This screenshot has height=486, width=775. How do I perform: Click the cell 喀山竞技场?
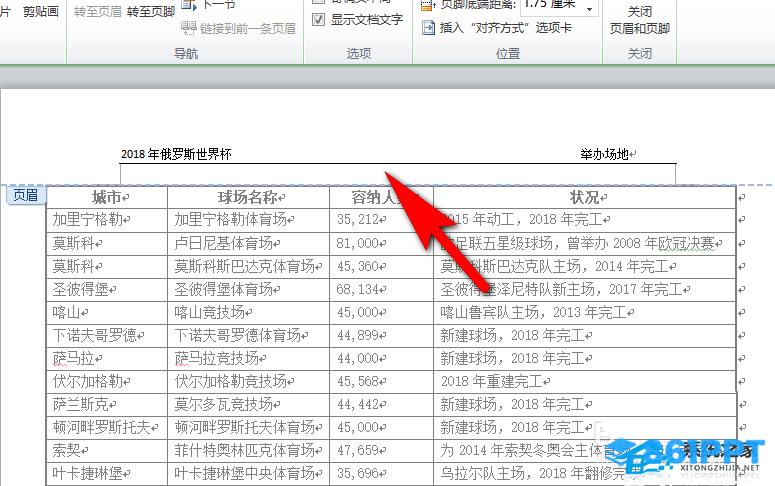[x=249, y=312]
